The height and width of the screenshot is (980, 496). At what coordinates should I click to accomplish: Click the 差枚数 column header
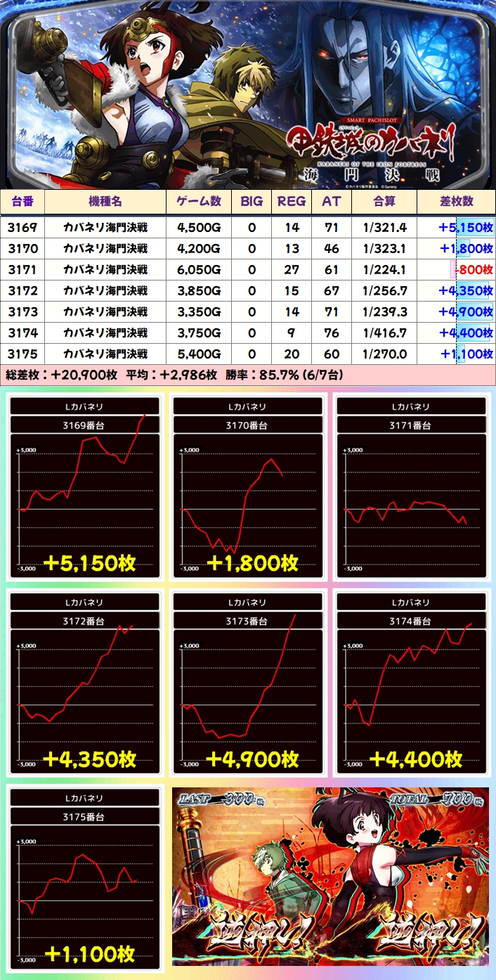pyautogui.click(x=456, y=202)
